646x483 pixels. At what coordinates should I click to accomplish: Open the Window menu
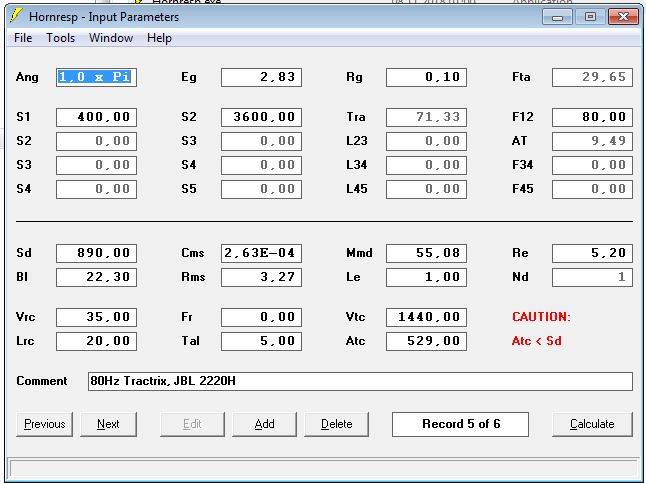111,38
